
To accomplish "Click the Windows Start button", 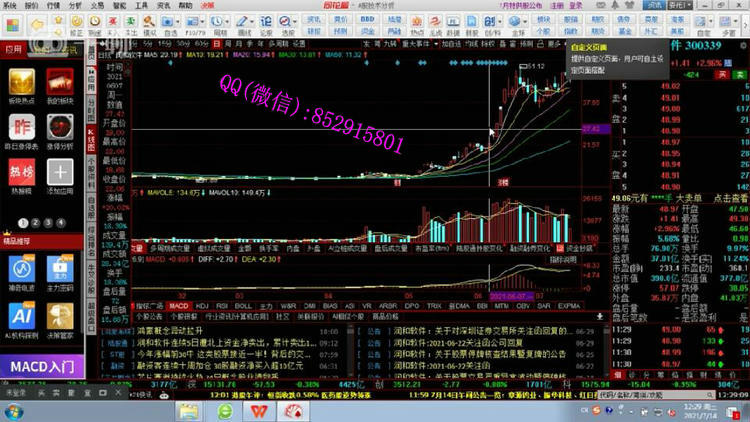I will coord(15,412).
